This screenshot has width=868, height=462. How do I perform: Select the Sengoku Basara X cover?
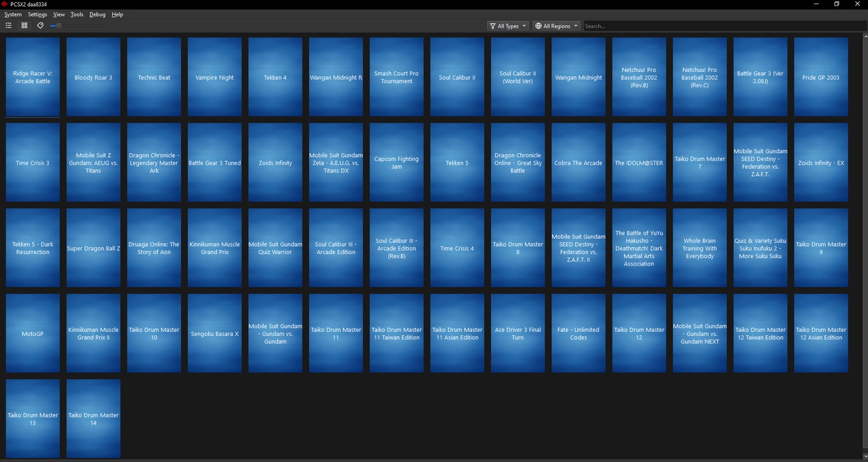(x=215, y=333)
